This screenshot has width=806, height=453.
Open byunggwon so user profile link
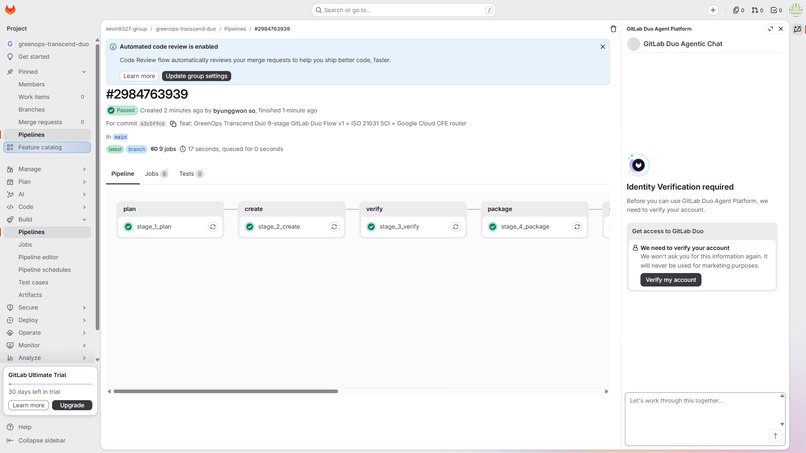pos(234,111)
